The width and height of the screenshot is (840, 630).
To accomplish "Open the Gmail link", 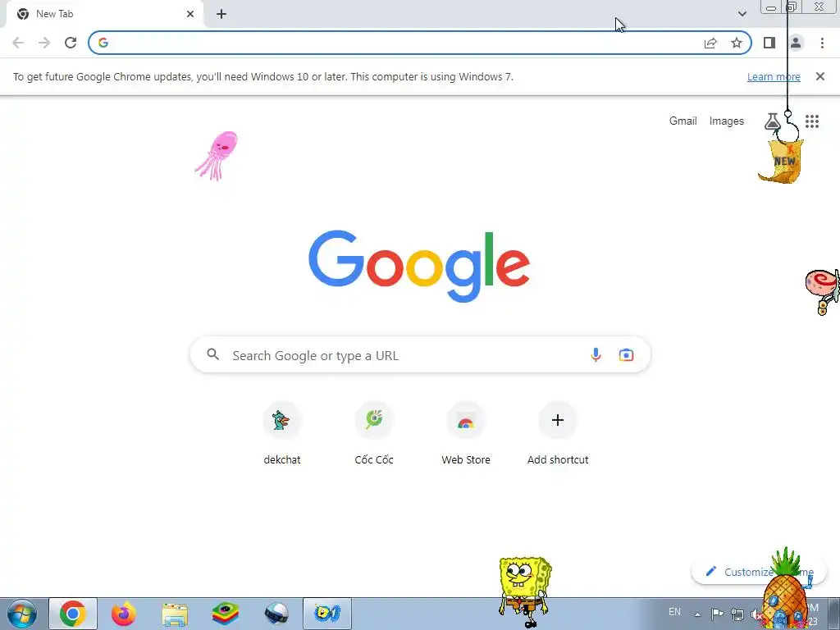I will pos(682,121).
